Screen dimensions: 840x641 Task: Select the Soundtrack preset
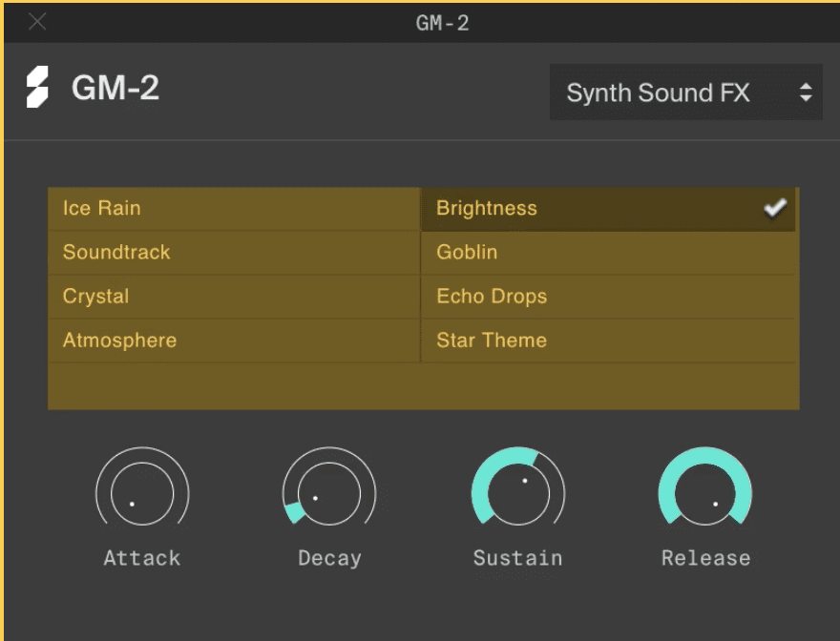116,252
